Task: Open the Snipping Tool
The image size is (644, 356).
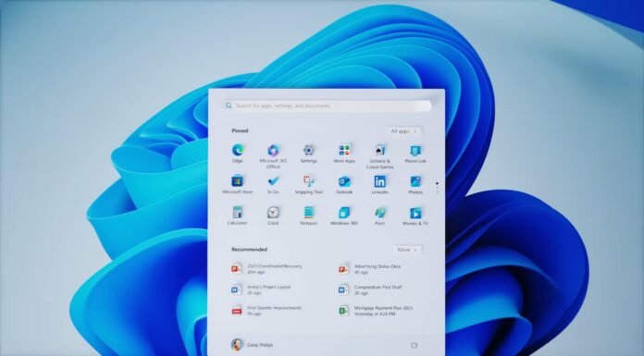Action: point(308,184)
